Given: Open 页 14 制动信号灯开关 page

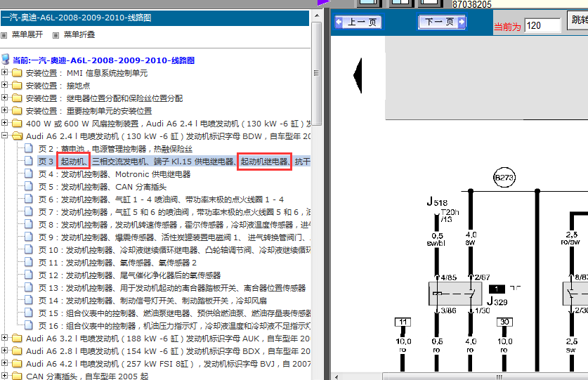Looking at the screenshot, I should [x=152, y=301].
